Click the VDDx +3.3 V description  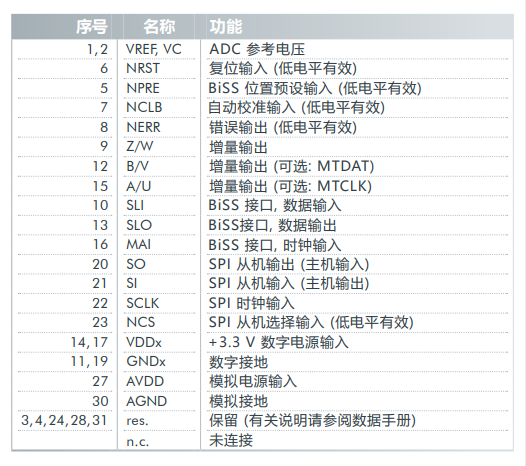(278, 342)
